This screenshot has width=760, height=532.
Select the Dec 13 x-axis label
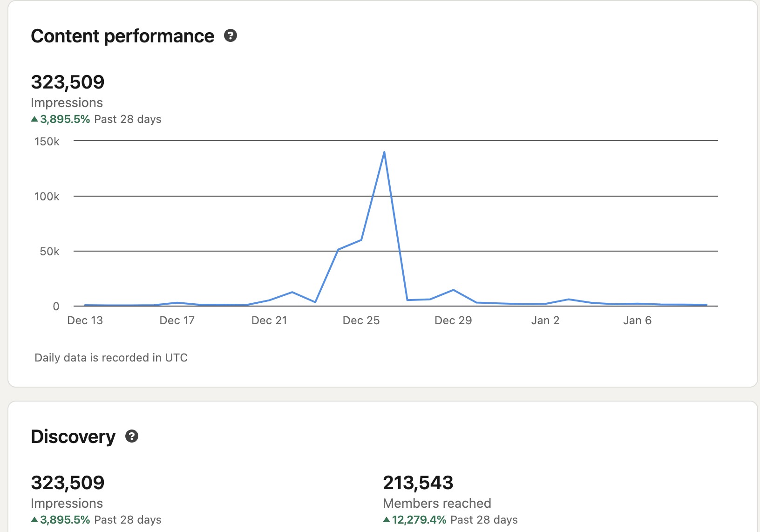click(85, 321)
